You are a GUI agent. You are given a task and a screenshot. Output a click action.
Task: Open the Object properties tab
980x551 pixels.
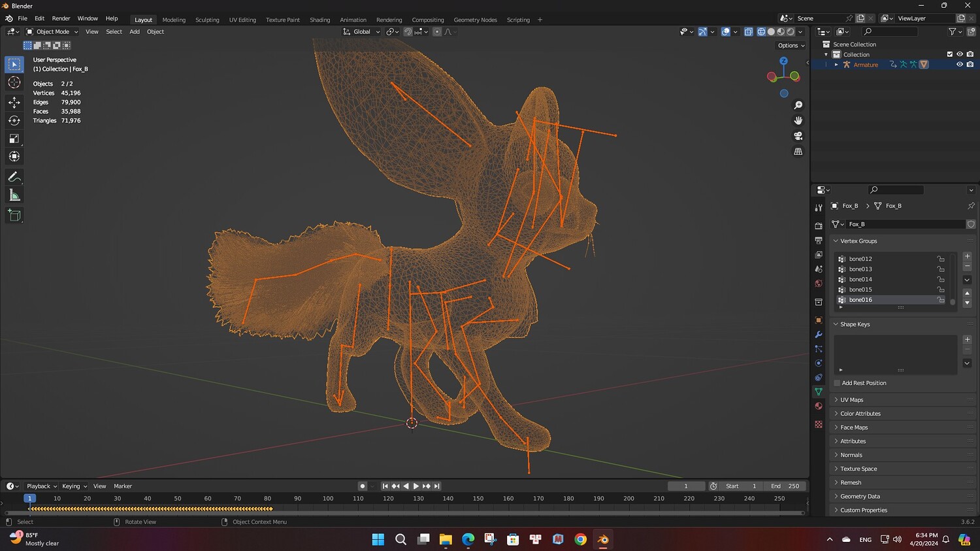(x=819, y=320)
